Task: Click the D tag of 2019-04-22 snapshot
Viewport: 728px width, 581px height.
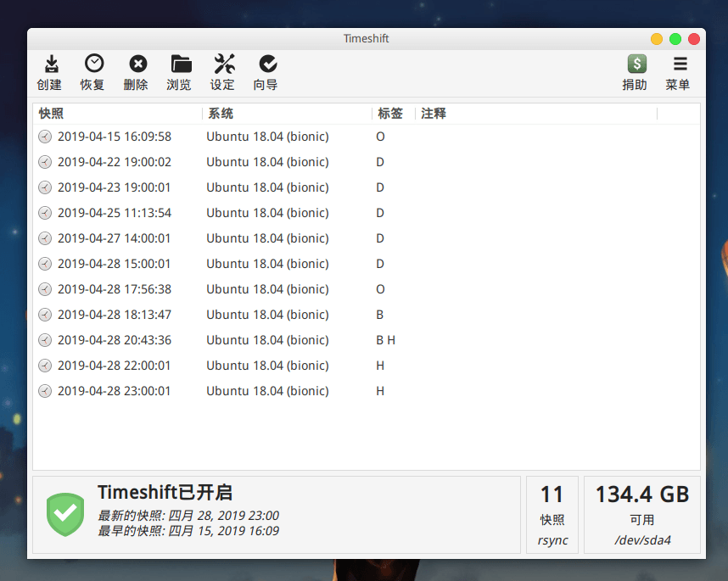Action: (380, 162)
